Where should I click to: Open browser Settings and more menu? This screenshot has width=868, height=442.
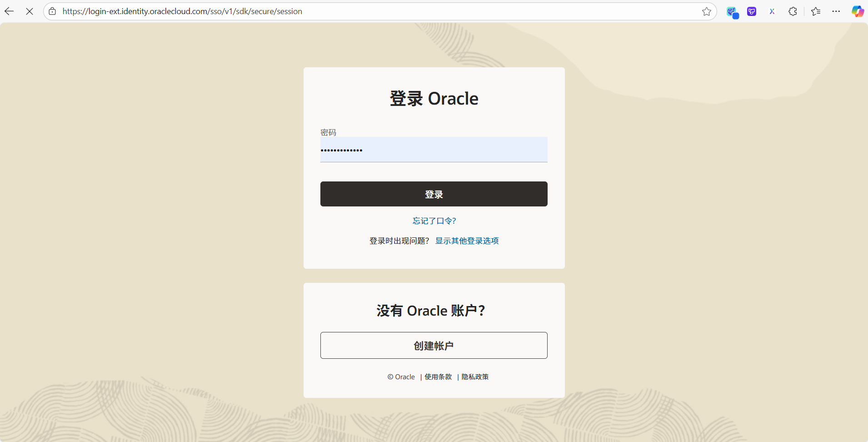(836, 11)
